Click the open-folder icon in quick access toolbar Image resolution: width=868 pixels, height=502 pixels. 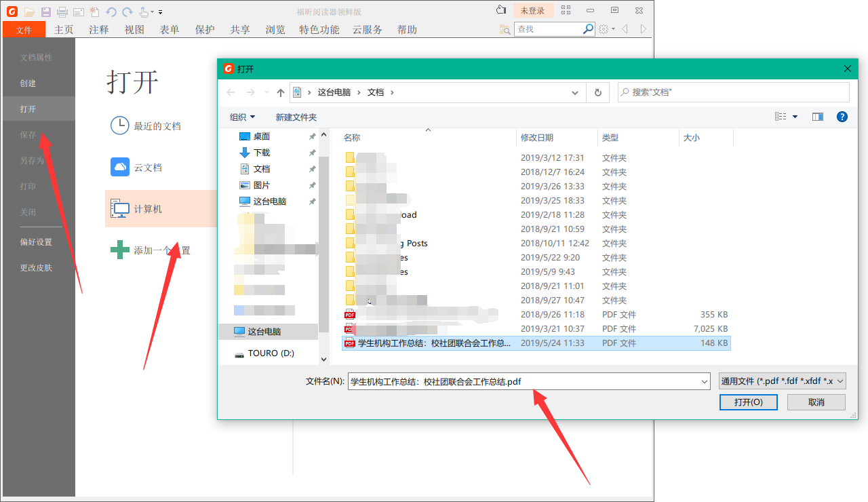click(x=29, y=12)
